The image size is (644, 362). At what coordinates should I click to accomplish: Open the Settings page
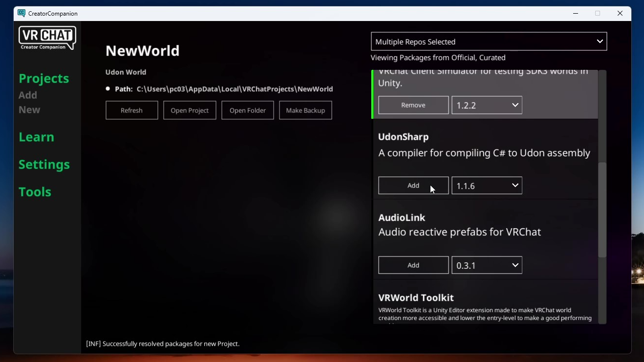pyautogui.click(x=44, y=164)
